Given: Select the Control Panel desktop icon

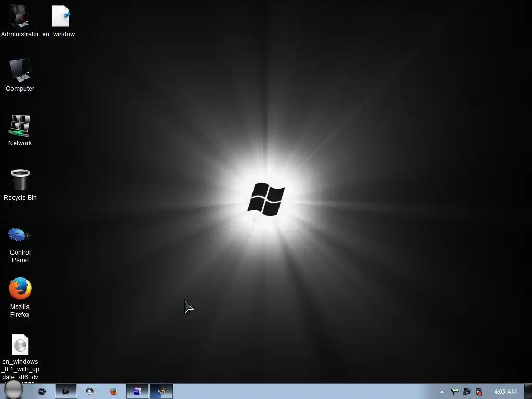Looking at the screenshot, I should pos(20,245).
